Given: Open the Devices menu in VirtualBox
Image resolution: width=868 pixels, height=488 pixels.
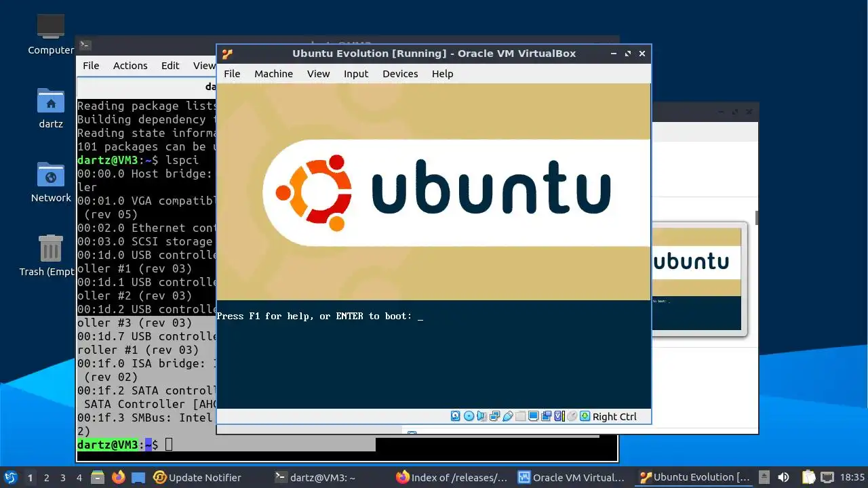Looking at the screenshot, I should click(400, 73).
